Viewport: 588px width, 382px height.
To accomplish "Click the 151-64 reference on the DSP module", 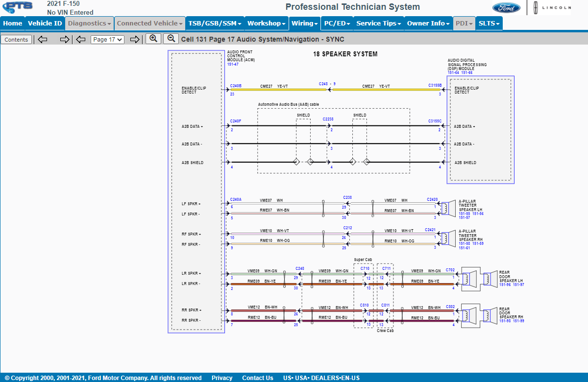I will 453,72.
